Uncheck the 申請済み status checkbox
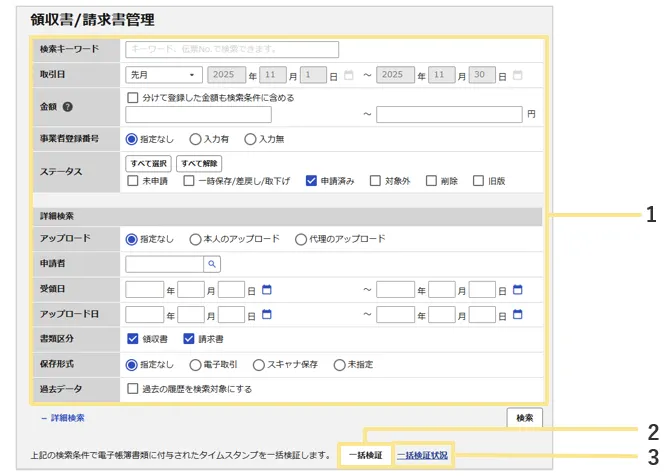Image resolution: width=666 pixels, height=476 pixels. point(311,181)
